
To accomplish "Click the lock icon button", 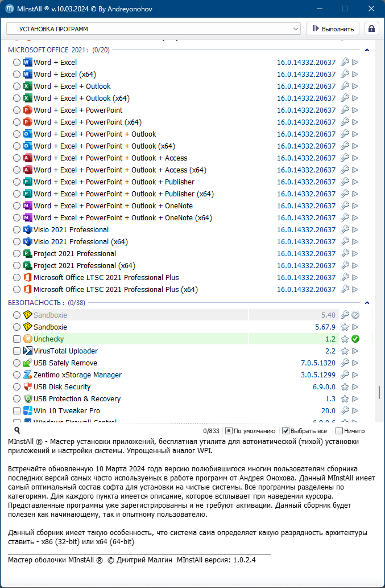I will tap(372, 28).
